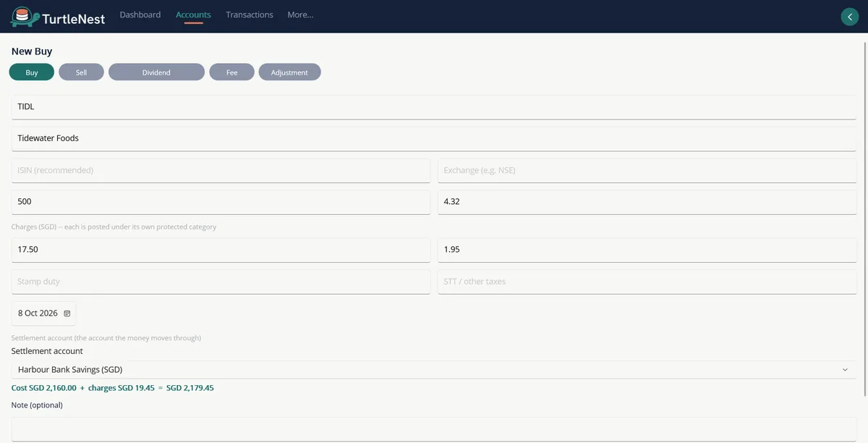This screenshot has height=443, width=868.
Task: Focus the Exchange (e.g. NSE) field
Action: coord(647,170)
